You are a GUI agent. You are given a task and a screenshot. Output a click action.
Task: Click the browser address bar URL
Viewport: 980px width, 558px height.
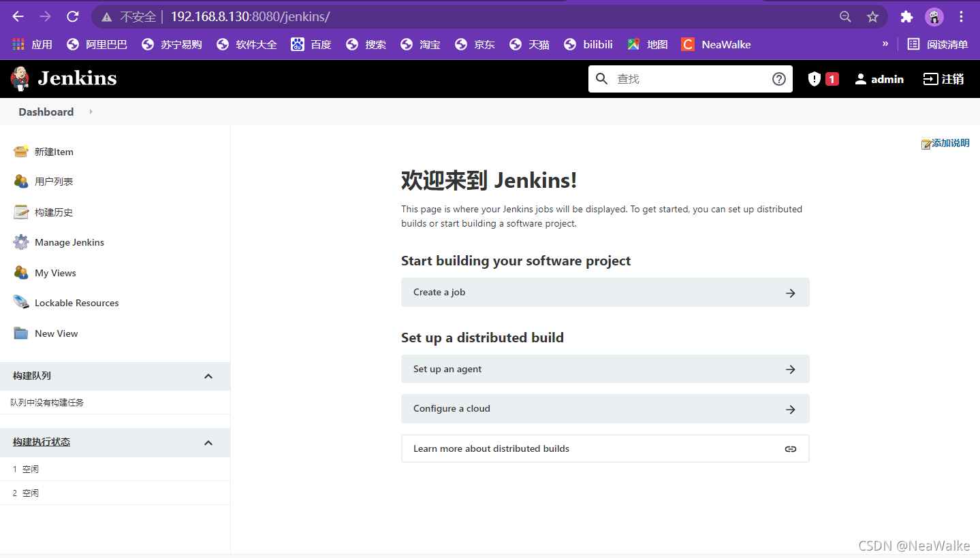250,16
